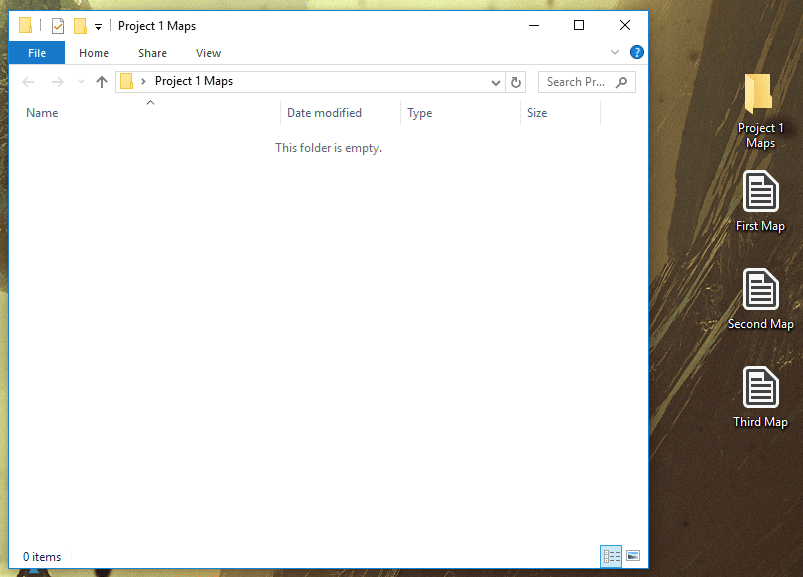The height and width of the screenshot is (577, 803).
Task: Select the Third Map desktop file
Action: tap(760, 398)
